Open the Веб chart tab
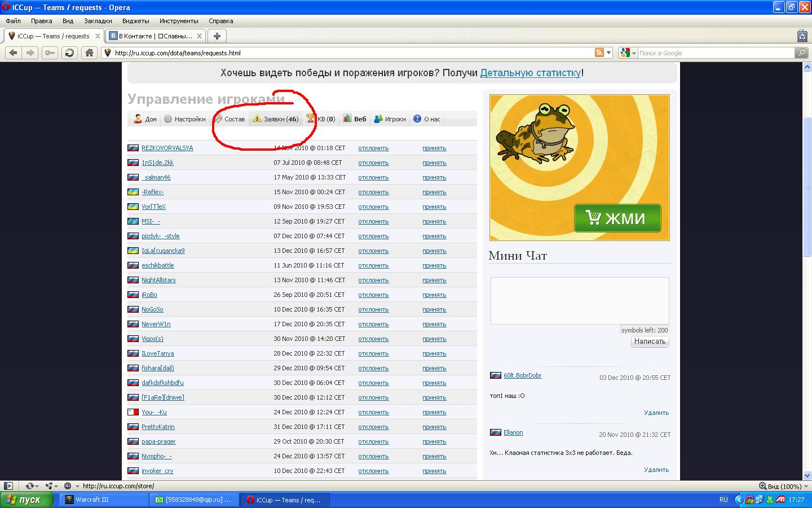Image resolution: width=812 pixels, height=508 pixels. (355, 119)
